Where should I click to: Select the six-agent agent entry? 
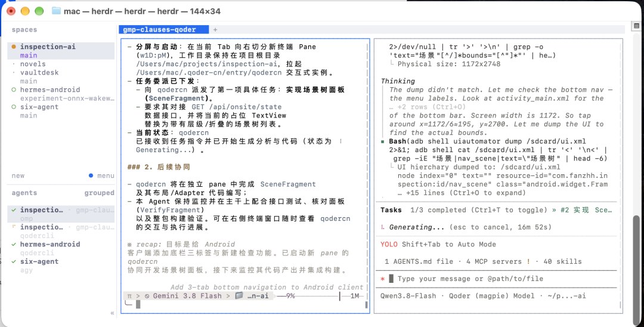point(61,266)
